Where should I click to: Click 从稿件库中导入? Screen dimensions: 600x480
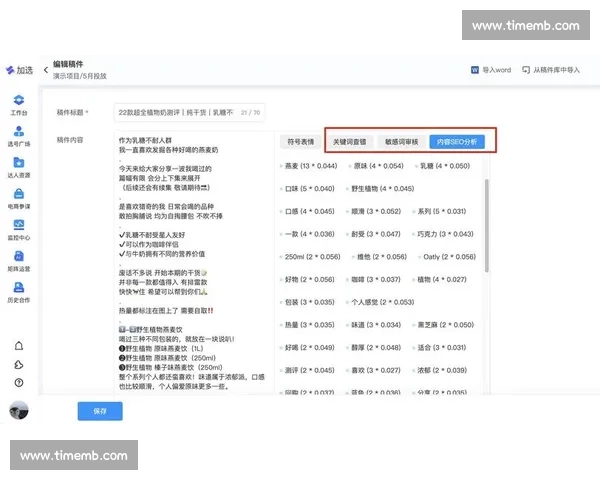[556, 70]
